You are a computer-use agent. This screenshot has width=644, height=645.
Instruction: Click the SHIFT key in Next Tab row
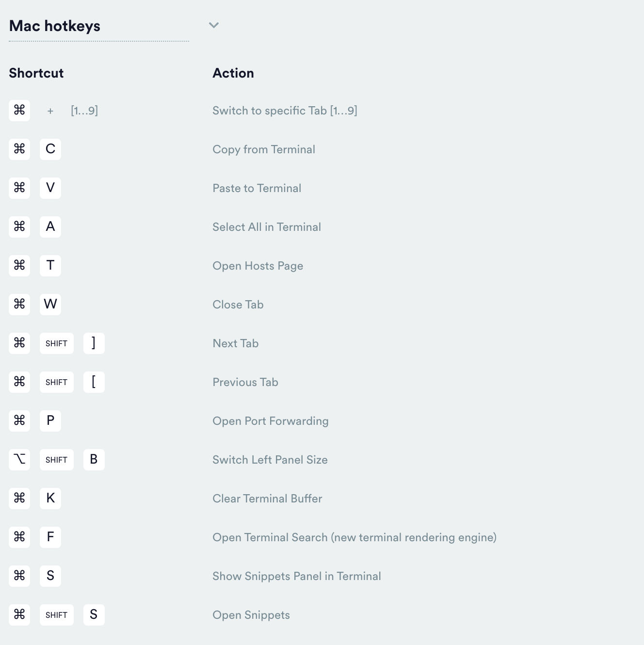pyautogui.click(x=56, y=343)
